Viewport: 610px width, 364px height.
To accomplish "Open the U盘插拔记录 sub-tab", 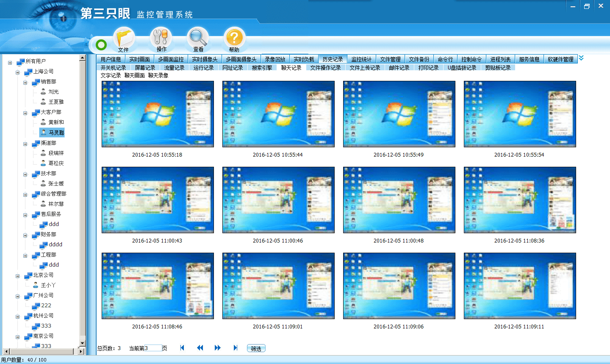I will click(462, 68).
